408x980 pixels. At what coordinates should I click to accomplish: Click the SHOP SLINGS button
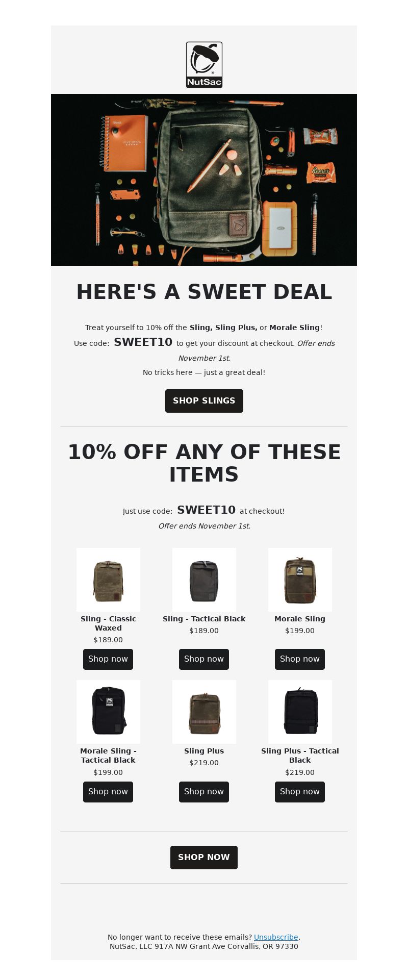pos(204,401)
